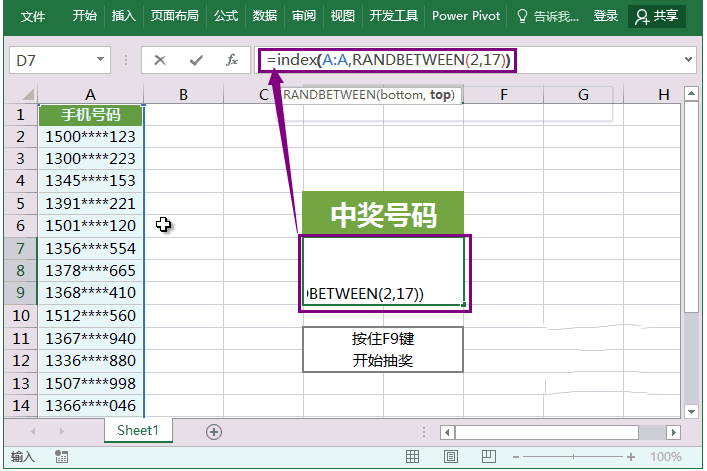Open the 公式 (Formulas) ribbon tab

tap(226, 16)
